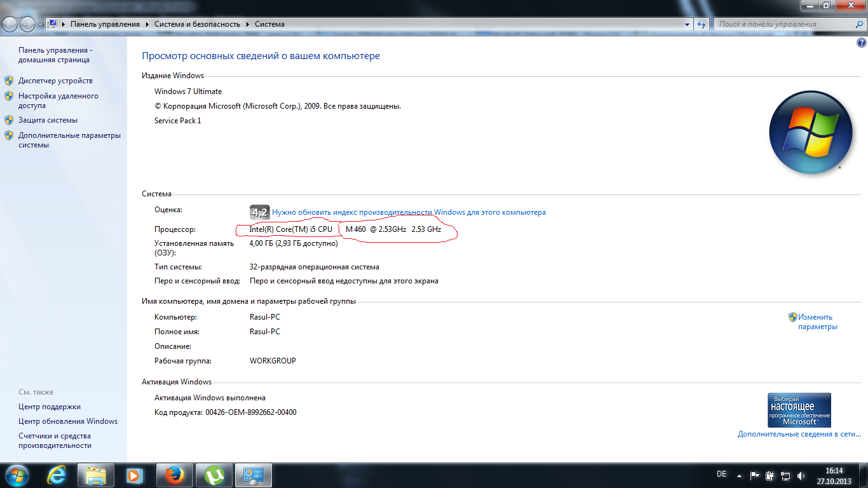Open 'Настройка удаленного доступа'

tap(58, 101)
